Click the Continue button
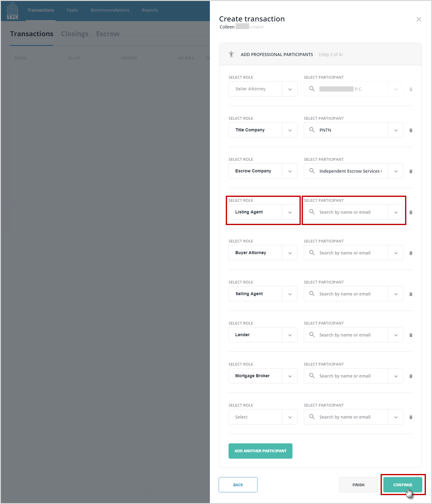 point(403,485)
